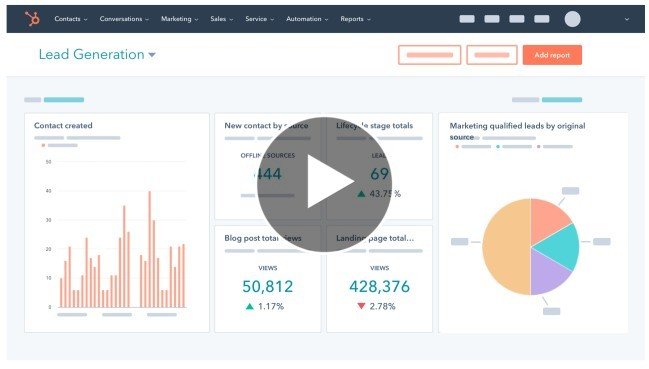Click Landing page total report title
649x369 pixels.
[375, 238]
